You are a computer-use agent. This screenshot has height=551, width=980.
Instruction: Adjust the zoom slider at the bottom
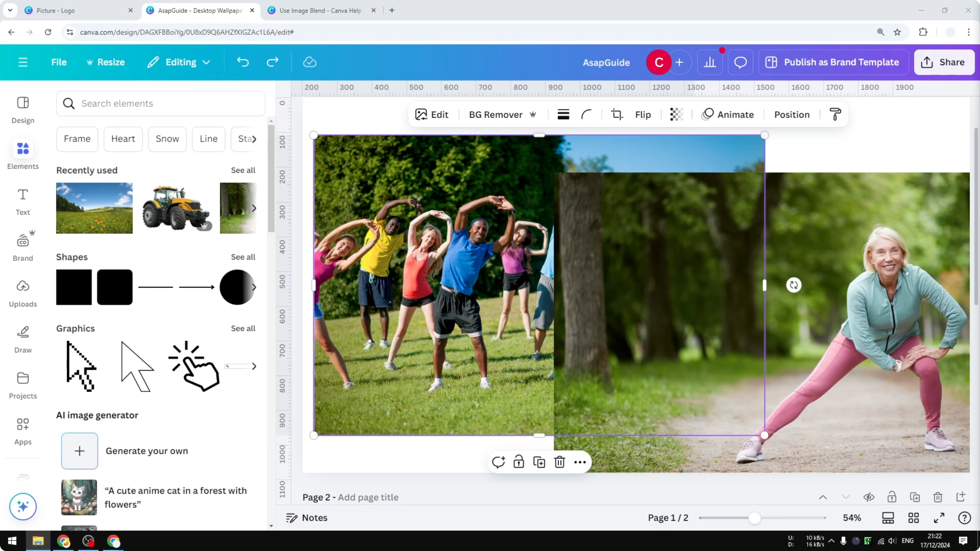tap(755, 518)
